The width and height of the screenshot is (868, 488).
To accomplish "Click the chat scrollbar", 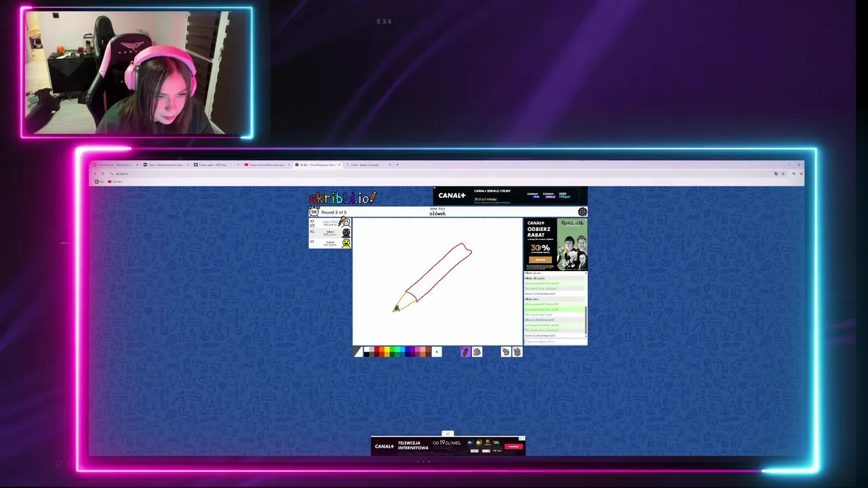I will point(585,319).
